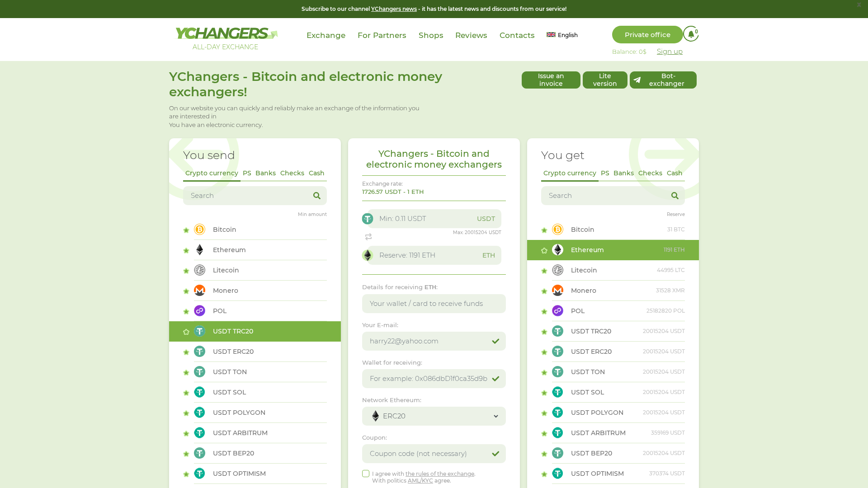
Task: Click the Your E-mail input field
Action: click(x=434, y=341)
